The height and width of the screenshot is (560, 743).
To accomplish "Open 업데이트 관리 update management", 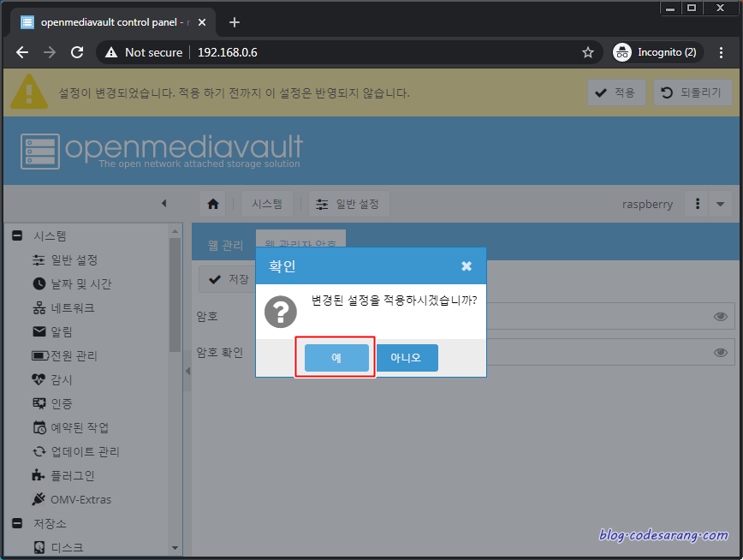I will [75, 451].
